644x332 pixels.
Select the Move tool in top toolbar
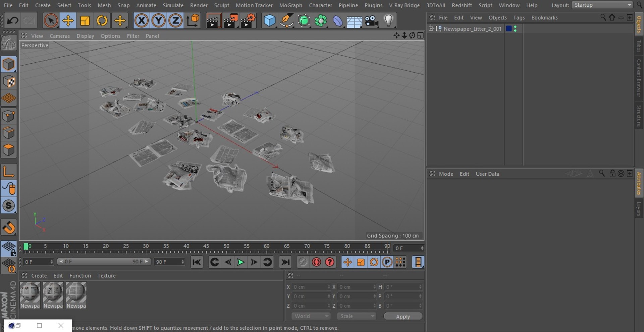(x=68, y=21)
